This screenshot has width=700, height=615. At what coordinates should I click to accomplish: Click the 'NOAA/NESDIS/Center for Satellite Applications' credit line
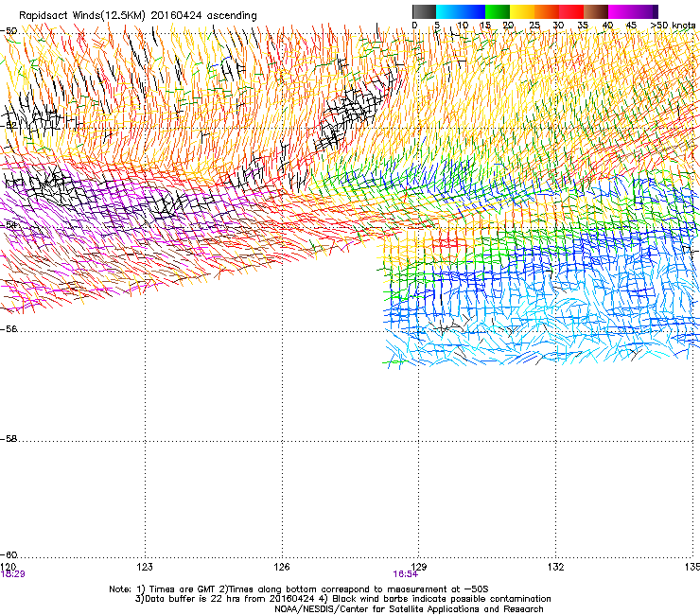[x=409, y=609]
